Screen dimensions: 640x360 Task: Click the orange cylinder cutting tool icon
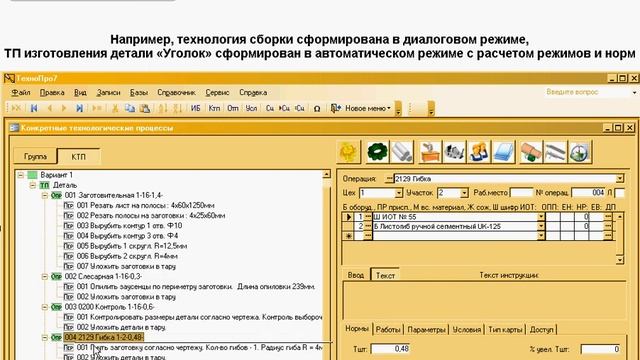click(x=531, y=152)
